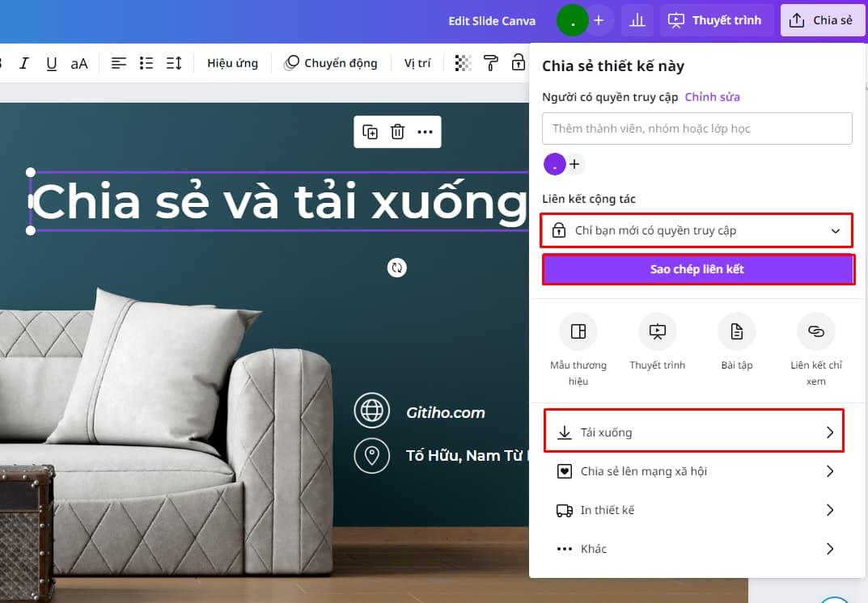This screenshot has height=603, width=868.
Task: Toggle italic formatting on selected text
Action: (24, 62)
